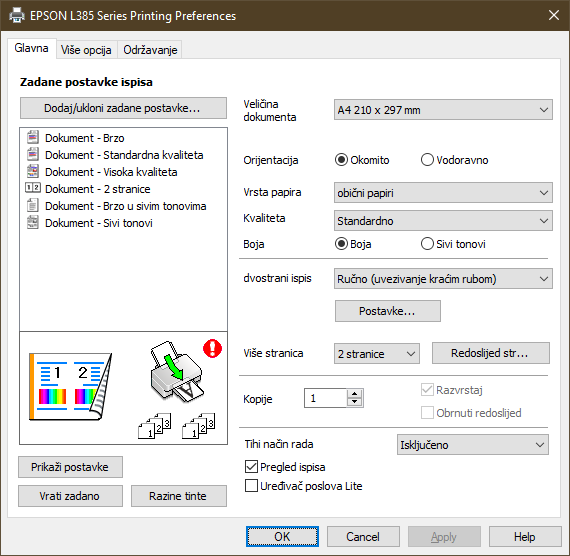Decrease copies with the down arrow
Viewport: 570px width, 556px height.
354,402
